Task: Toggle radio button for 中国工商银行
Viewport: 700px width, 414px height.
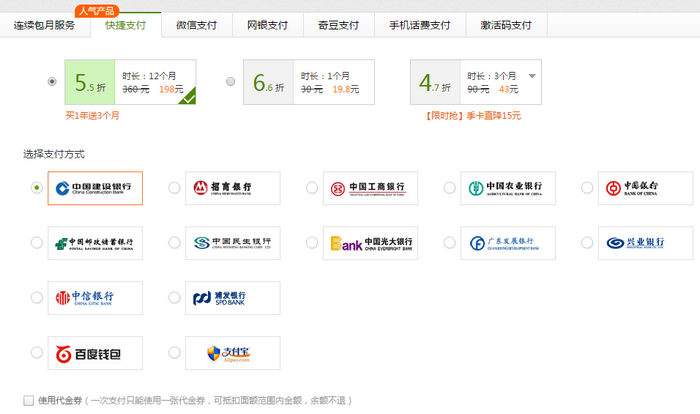Action: click(x=312, y=188)
